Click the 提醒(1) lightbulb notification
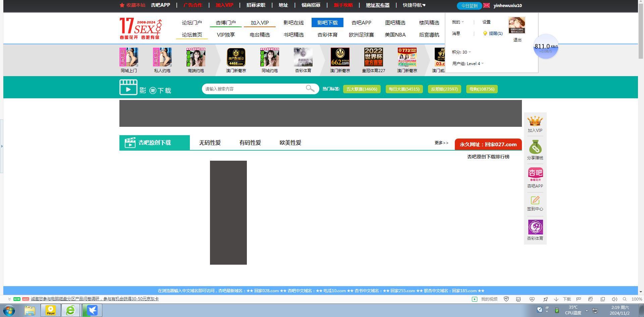The image size is (644, 317). pyautogui.click(x=493, y=33)
